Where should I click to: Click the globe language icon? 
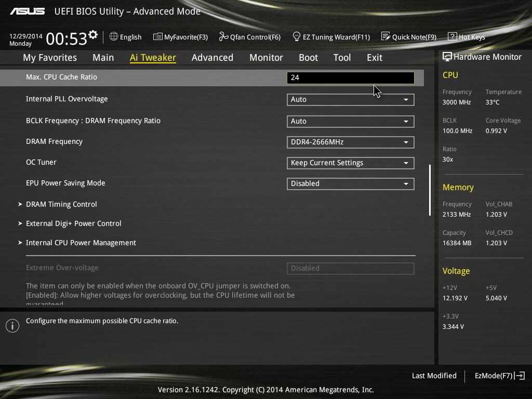tap(114, 36)
